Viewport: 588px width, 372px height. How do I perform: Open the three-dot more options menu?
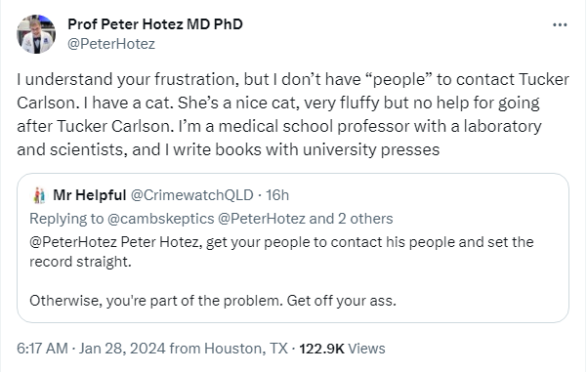point(560,24)
